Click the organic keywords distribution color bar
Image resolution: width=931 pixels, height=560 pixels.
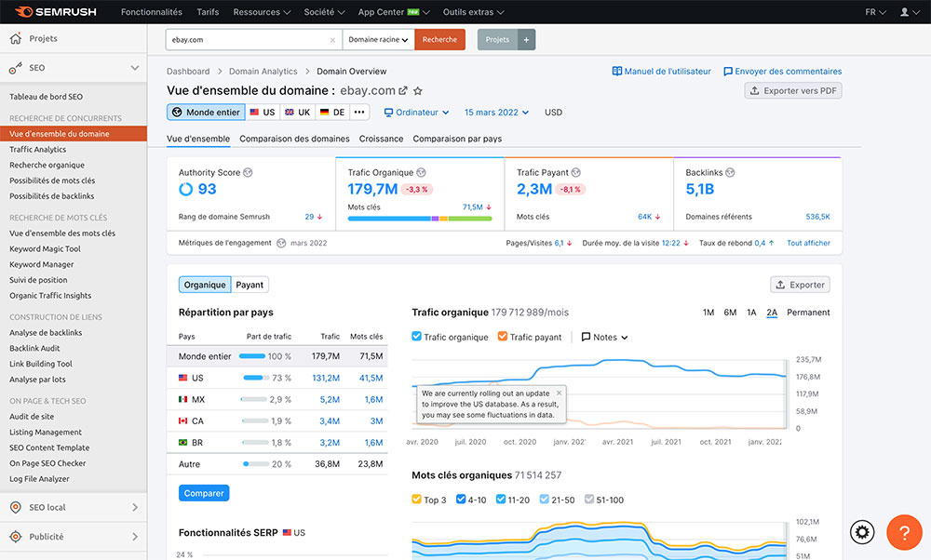[420, 219]
